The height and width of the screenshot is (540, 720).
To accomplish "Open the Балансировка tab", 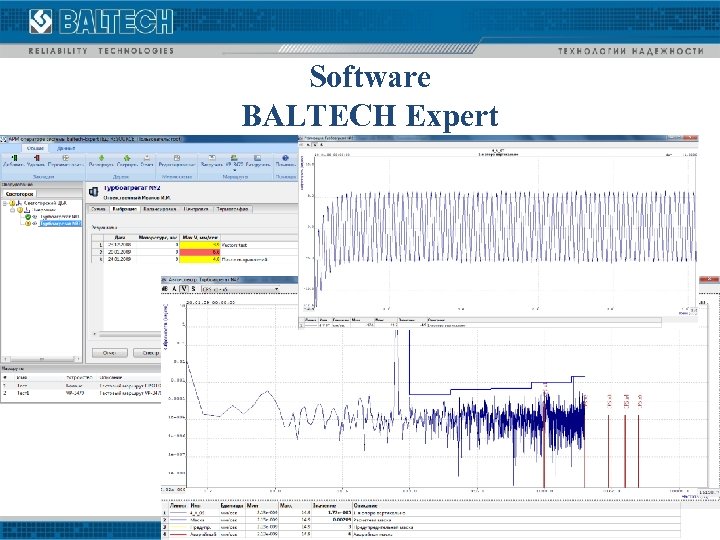I will tap(159, 209).
